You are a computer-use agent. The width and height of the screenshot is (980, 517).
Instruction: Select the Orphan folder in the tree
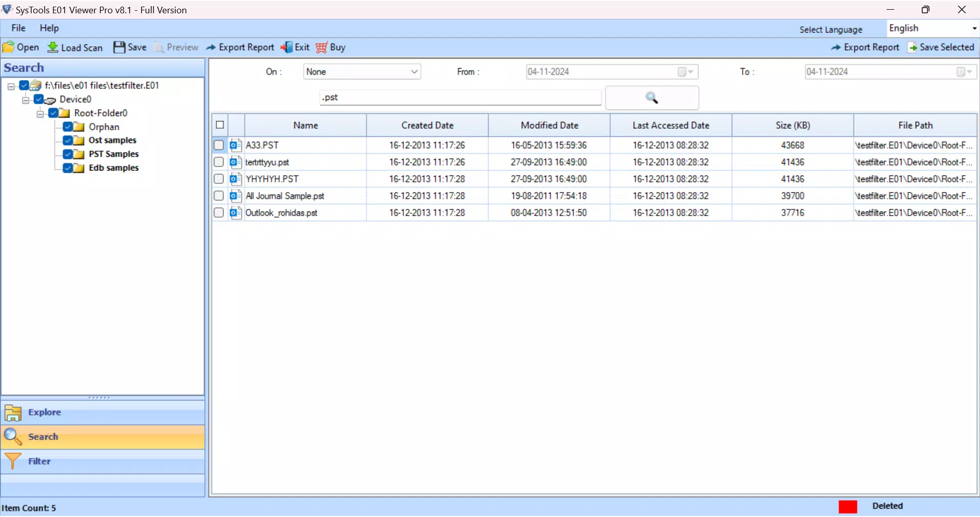point(104,127)
